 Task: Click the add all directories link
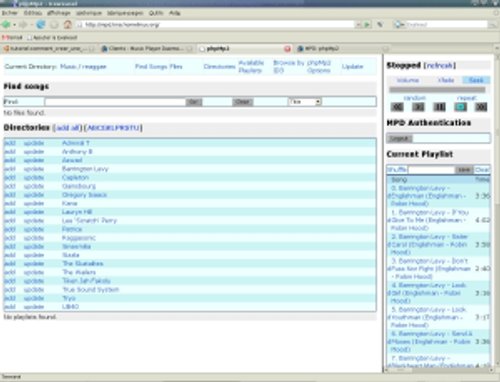click(68, 128)
